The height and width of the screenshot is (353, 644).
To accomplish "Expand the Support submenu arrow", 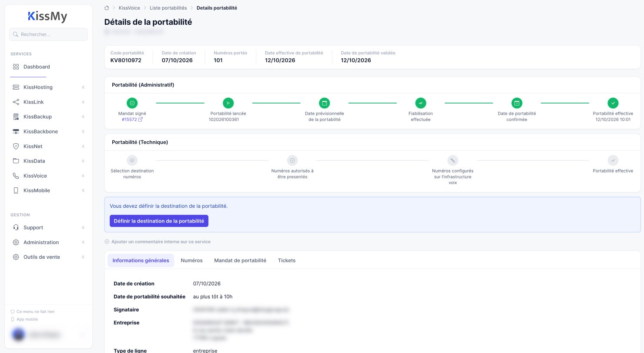I will [83, 228].
